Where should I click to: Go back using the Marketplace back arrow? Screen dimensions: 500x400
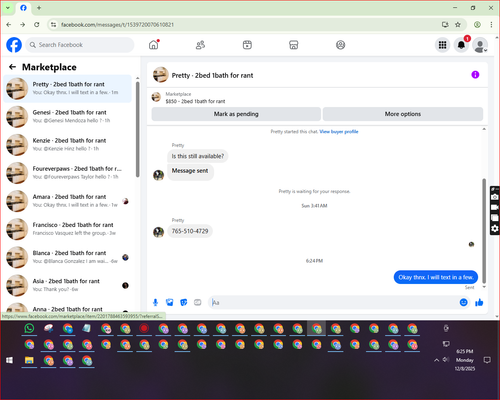(13, 67)
